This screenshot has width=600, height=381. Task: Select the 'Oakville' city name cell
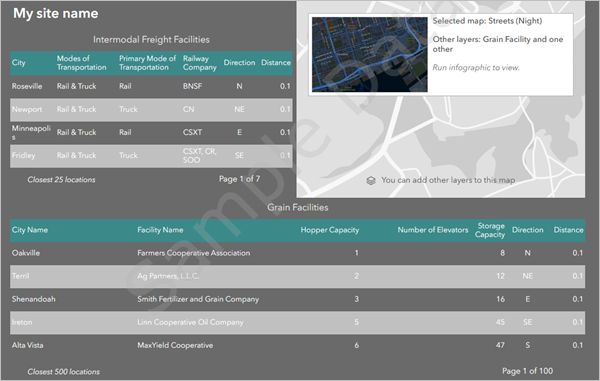point(26,253)
